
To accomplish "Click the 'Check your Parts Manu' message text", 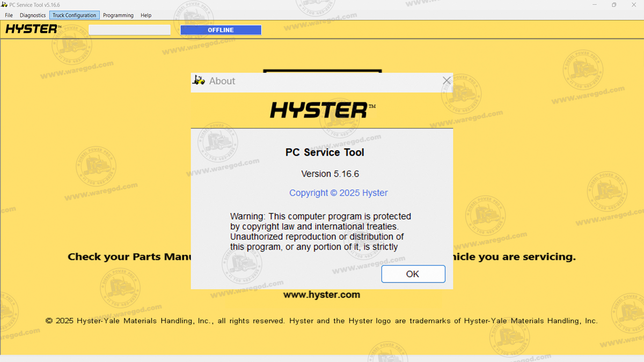I will (x=129, y=257).
